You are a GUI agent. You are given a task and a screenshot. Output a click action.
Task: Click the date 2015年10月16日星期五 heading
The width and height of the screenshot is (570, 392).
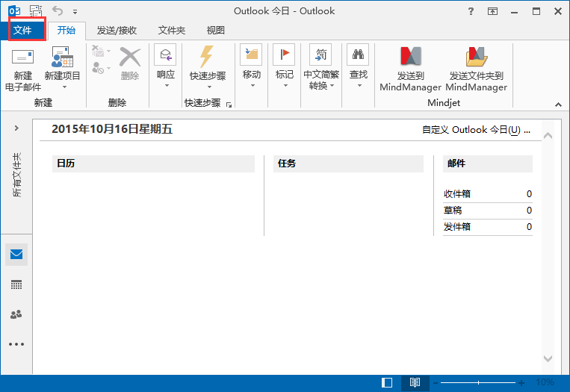112,129
